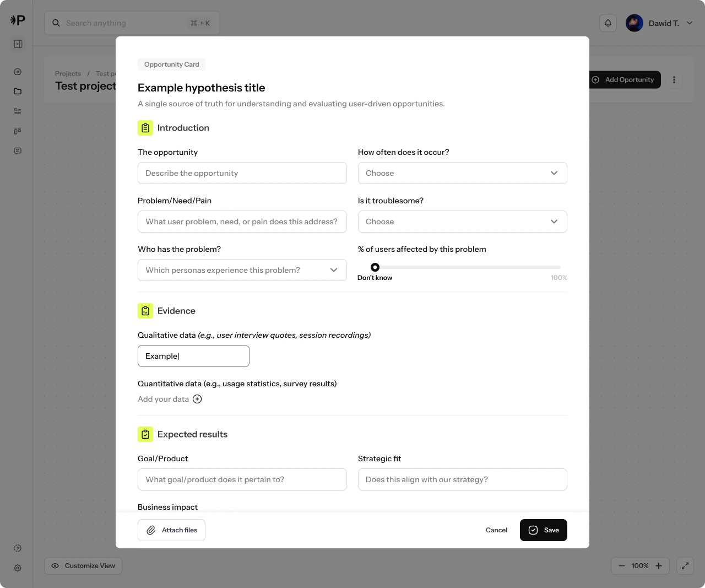Expand the collapsed sidebar panel
The width and height of the screenshot is (705, 588).
coord(18,44)
